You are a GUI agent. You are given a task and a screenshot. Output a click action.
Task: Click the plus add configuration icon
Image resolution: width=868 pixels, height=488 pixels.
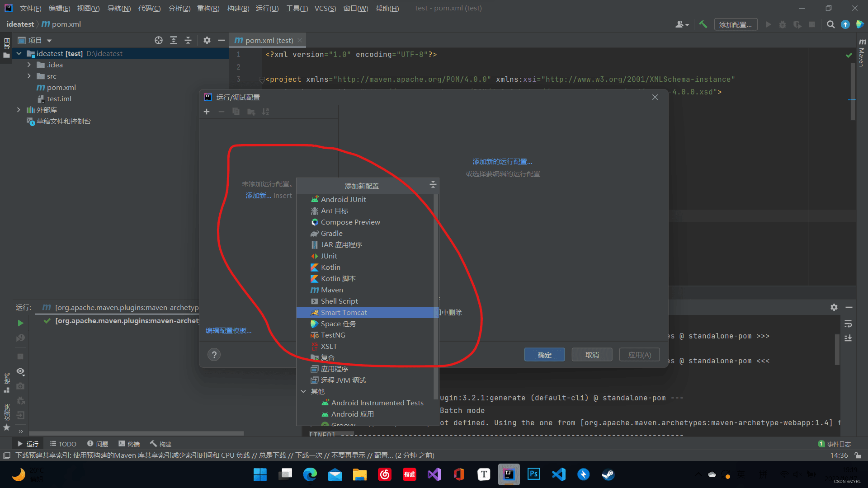pos(207,112)
